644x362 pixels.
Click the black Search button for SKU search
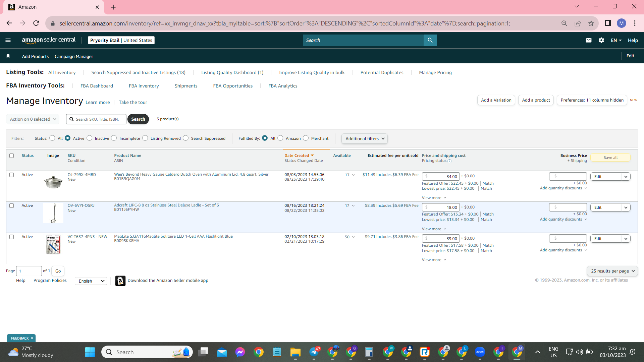138,119
